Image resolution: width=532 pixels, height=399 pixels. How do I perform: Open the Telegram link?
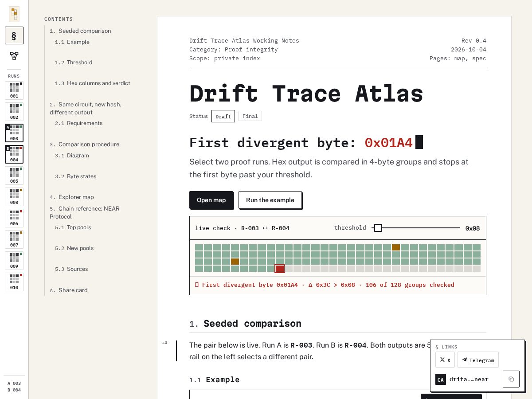tap(478, 360)
